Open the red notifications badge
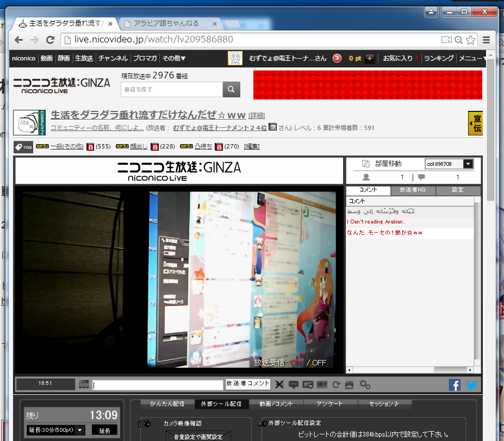The width and height of the screenshot is (504, 441). [337, 58]
